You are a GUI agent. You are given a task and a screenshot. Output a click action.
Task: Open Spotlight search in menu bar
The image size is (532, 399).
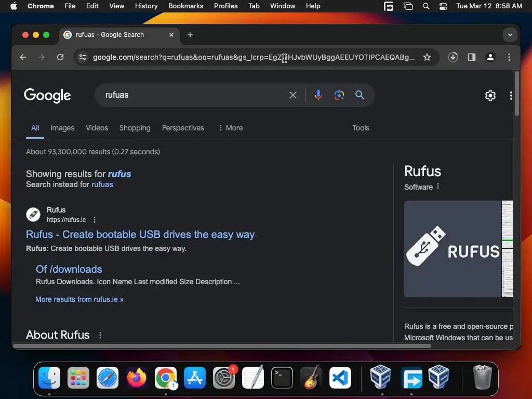click(x=426, y=6)
